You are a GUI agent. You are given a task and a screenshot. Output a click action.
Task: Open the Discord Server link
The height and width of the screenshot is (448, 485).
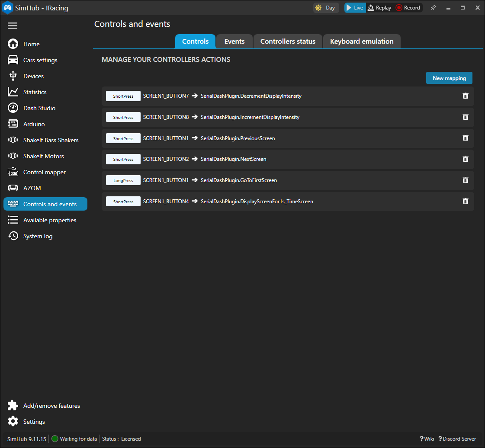[457, 439]
